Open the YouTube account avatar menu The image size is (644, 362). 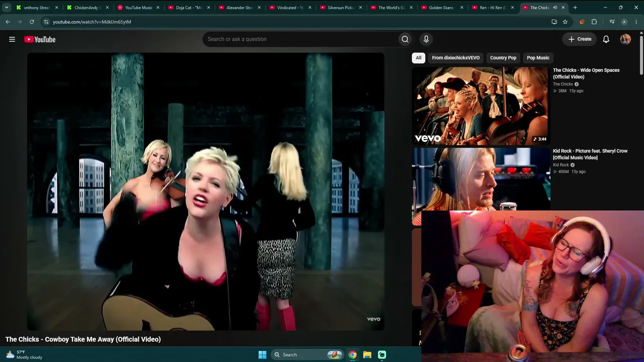tap(625, 39)
